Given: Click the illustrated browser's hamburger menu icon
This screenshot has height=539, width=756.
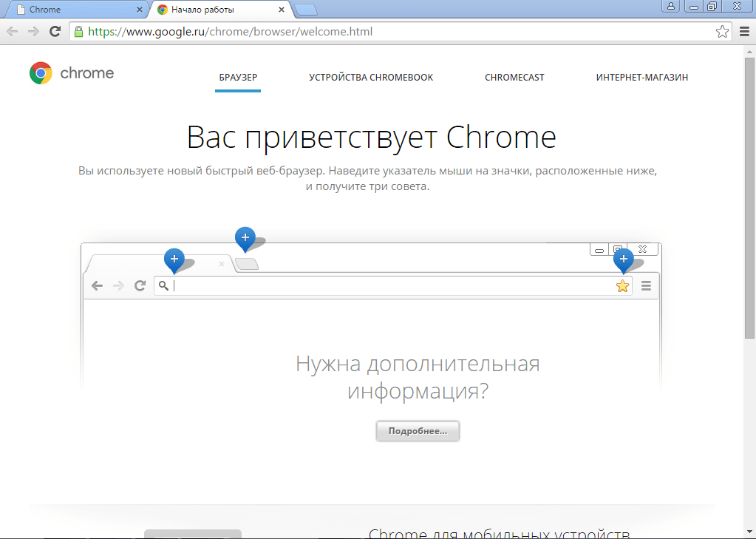Looking at the screenshot, I should (x=646, y=286).
